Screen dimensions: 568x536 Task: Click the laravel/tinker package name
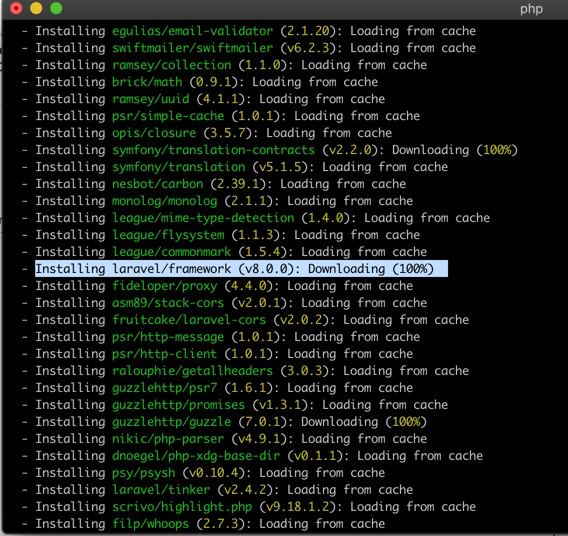(161, 490)
